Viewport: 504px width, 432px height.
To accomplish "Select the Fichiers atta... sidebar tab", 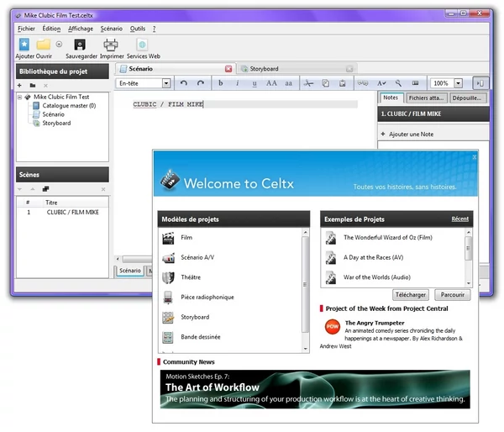I will click(x=426, y=98).
